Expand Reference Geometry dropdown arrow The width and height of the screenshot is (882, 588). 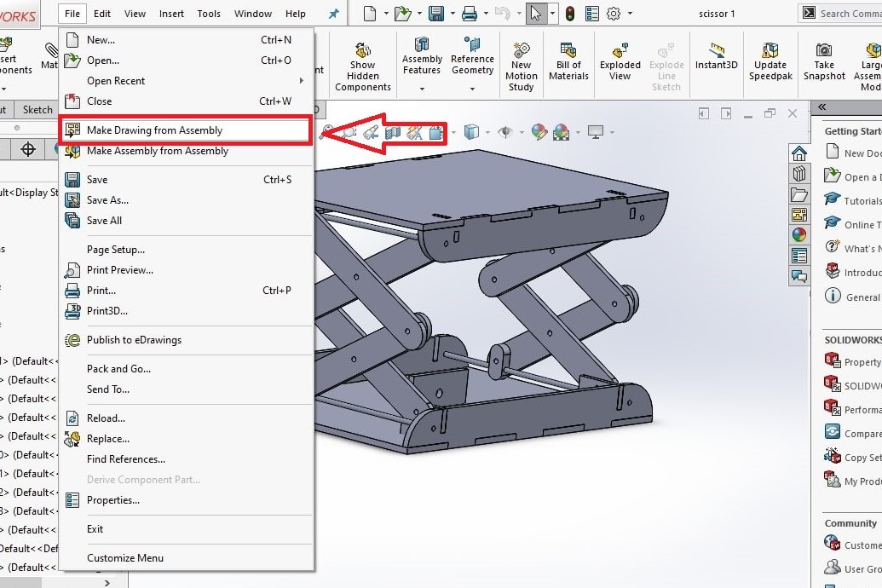472,89
